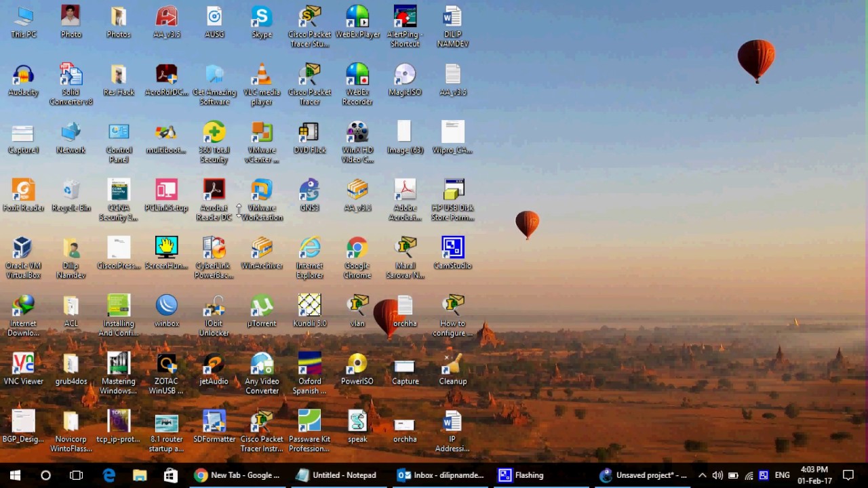The height and width of the screenshot is (488, 868).
Task: Select the CamStudio icon
Action: tap(452, 253)
